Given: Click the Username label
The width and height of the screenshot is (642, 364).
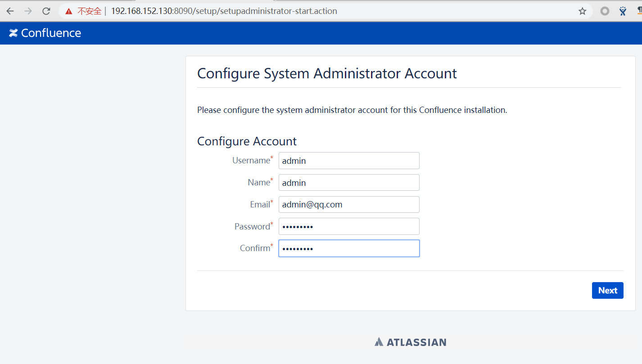Looking at the screenshot, I should (253, 160).
